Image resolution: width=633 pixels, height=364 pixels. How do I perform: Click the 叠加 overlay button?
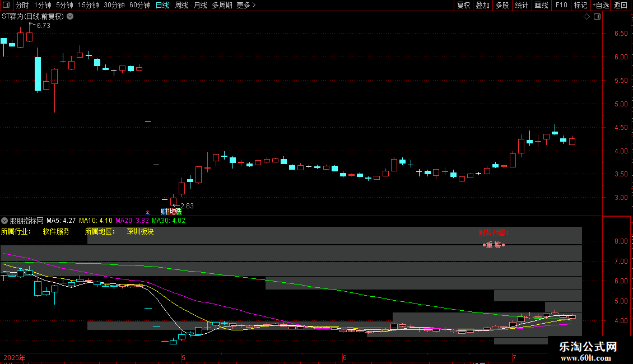pyautogui.click(x=482, y=5)
